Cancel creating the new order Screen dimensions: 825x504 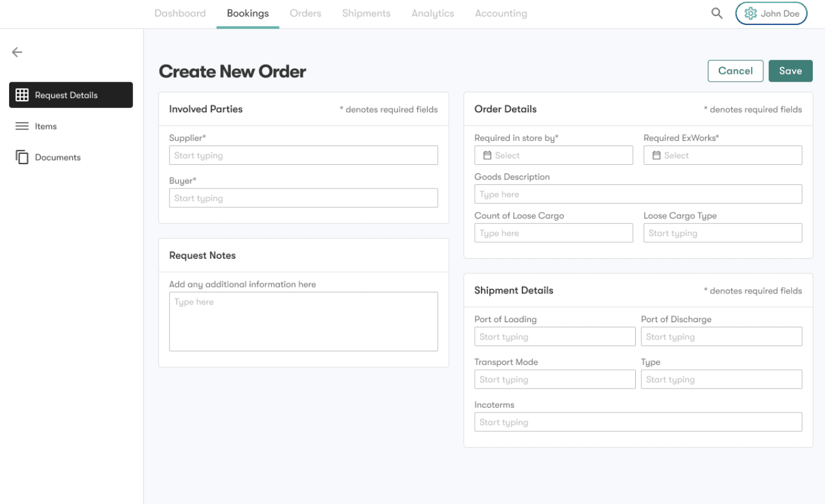[735, 71]
